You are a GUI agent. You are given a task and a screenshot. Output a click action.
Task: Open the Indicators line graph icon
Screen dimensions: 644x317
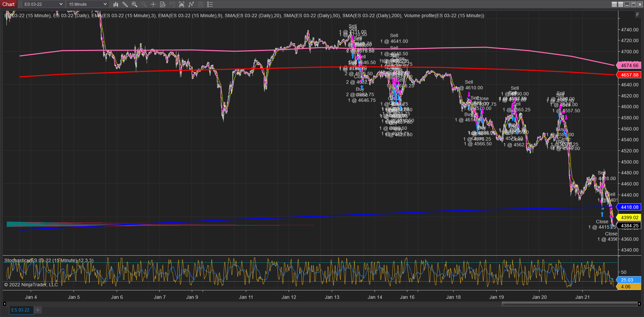(x=191, y=4)
